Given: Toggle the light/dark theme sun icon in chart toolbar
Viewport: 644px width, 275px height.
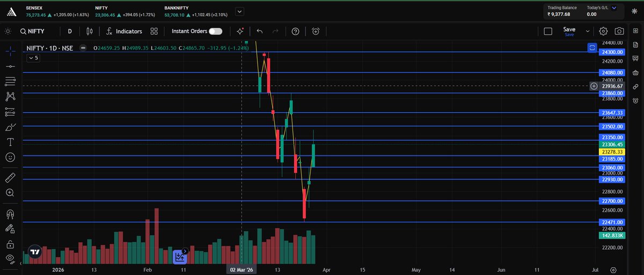Looking at the screenshot, I should (7, 31).
